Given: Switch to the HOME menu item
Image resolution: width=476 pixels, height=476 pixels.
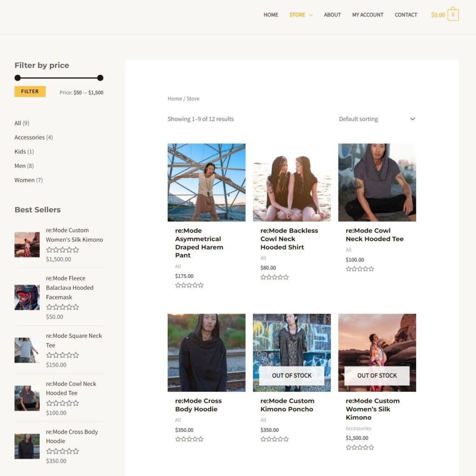Looking at the screenshot, I should 271,14.
